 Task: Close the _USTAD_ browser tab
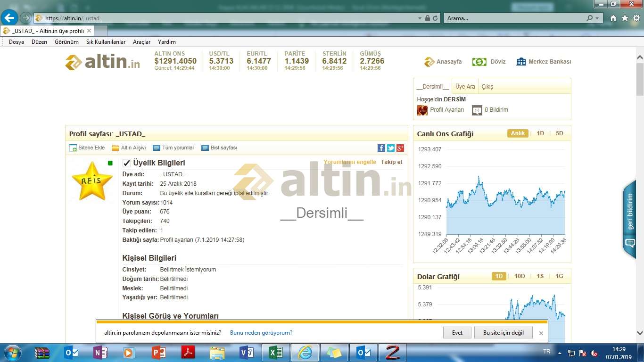[x=89, y=31]
